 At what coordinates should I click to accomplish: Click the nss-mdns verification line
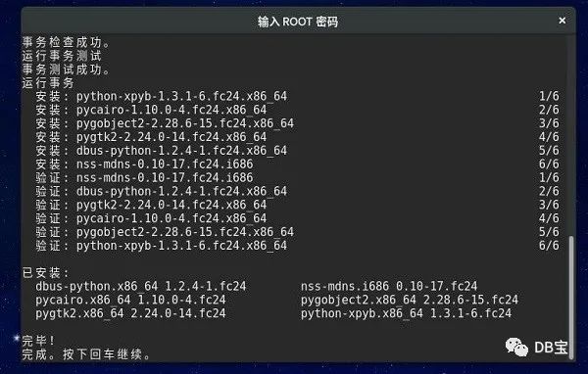(x=297, y=177)
